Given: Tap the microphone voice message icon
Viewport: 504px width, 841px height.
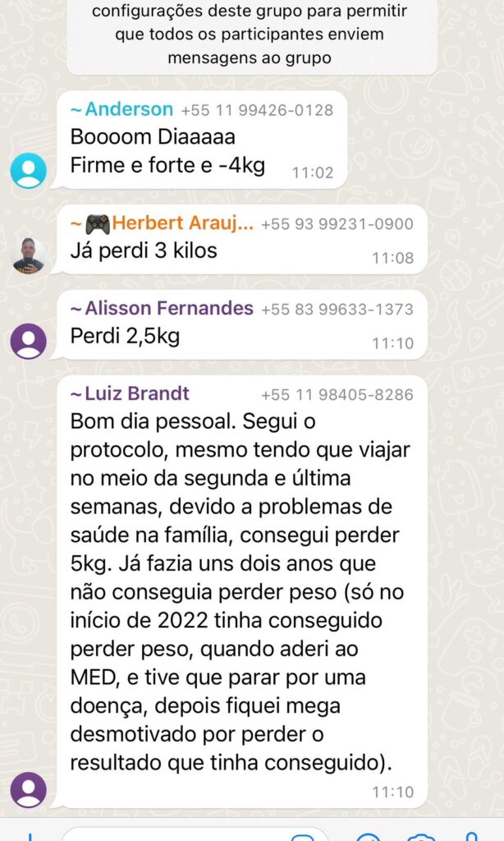Looking at the screenshot, I should 472,836.
